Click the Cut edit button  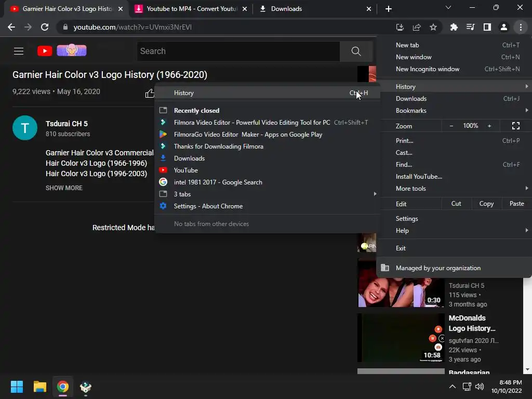click(x=456, y=204)
